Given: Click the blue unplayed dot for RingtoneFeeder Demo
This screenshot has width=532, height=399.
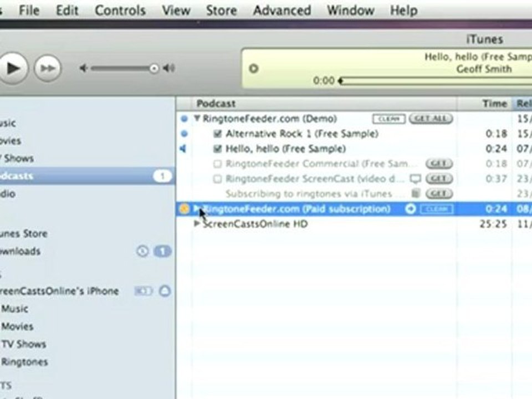Looking at the screenshot, I should (184, 119).
